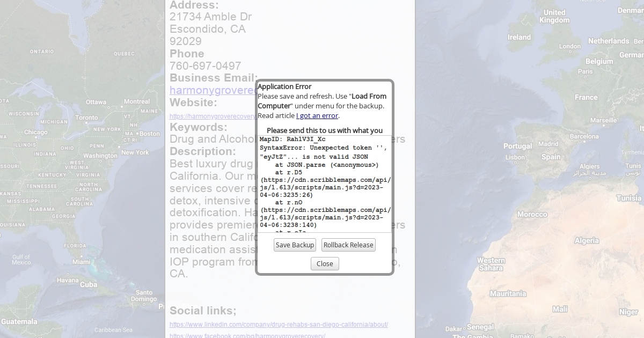Click the Paris label on the map

585,71
